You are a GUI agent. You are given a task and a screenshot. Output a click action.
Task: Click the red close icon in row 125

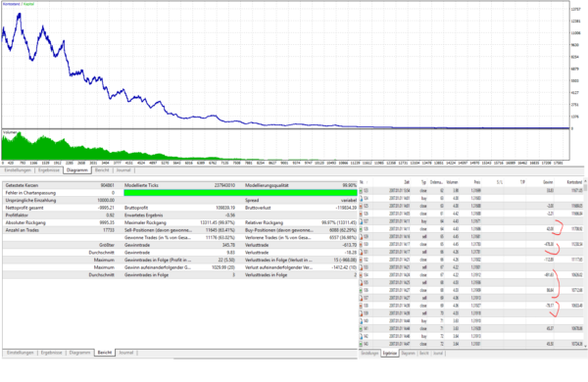361,207
